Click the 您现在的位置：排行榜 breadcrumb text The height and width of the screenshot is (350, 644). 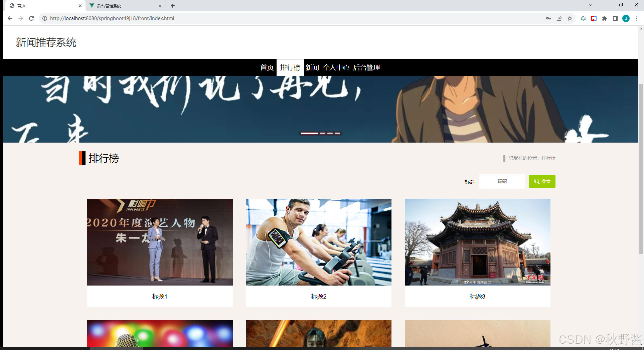(532, 158)
